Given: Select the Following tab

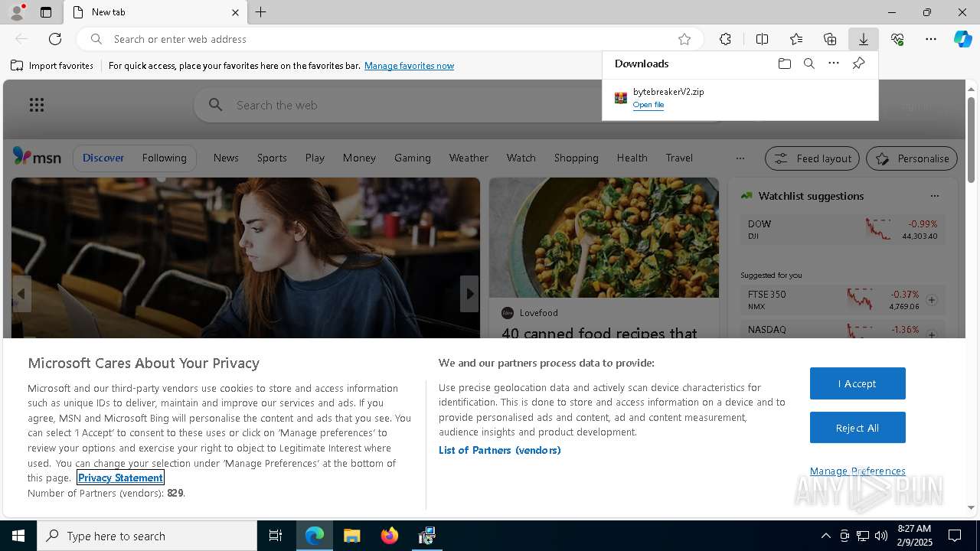Looking at the screenshot, I should (x=164, y=158).
